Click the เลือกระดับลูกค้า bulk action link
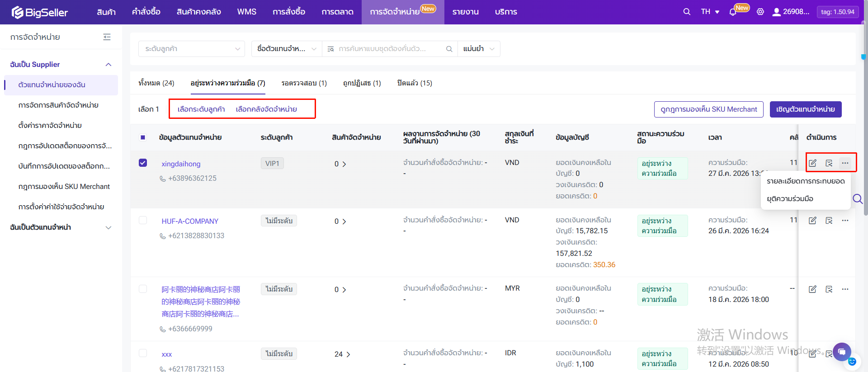This screenshot has height=372, width=868. pos(201,109)
